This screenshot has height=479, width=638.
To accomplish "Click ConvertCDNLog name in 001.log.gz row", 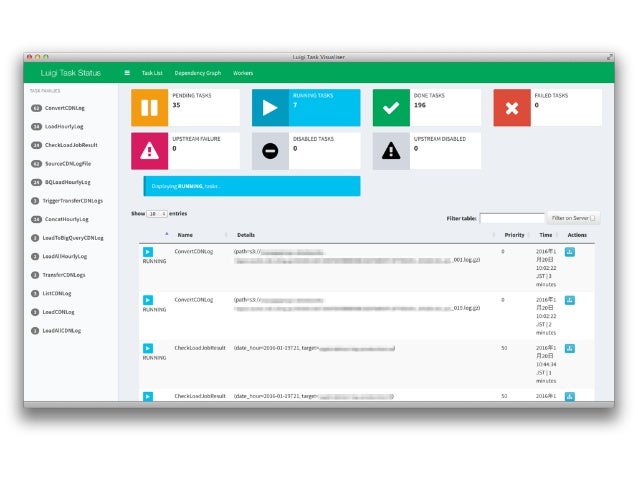I will point(194,252).
